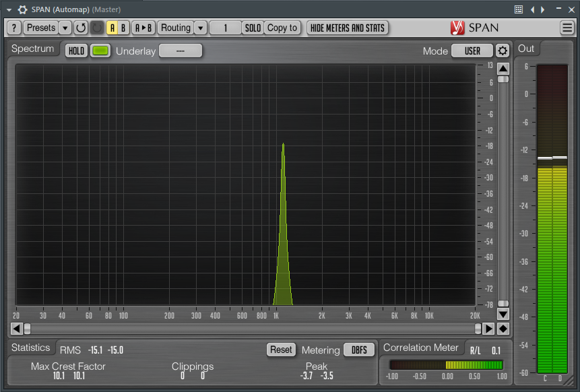This screenshot has width=580, height=392.
Task: Click the RMS value -15.1
Action: coord(95,350)
